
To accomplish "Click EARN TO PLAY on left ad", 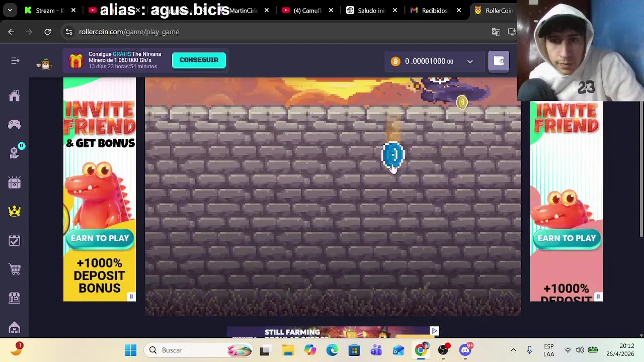I will click(100, 238).
